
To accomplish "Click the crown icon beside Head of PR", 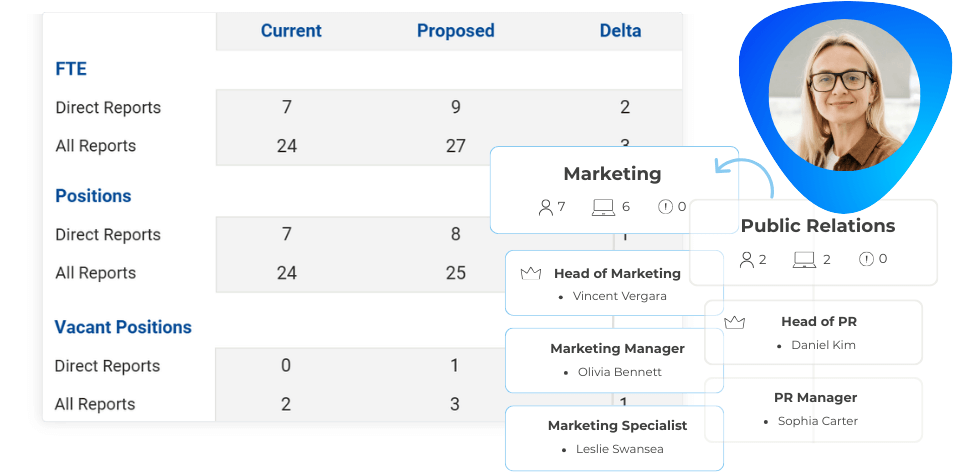I will click(x=735, y=322).
